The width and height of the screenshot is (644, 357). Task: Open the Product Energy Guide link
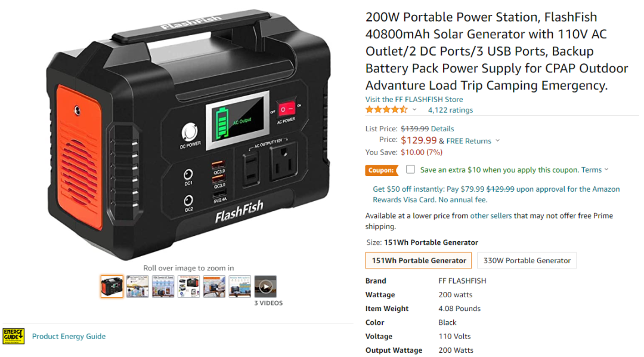click(69, 336)
